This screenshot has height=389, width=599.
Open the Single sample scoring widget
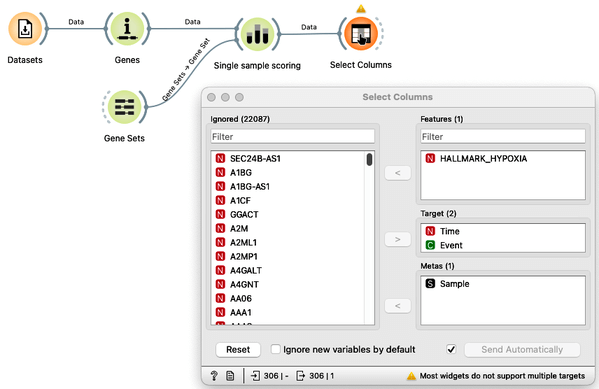[x=257, y=34]
